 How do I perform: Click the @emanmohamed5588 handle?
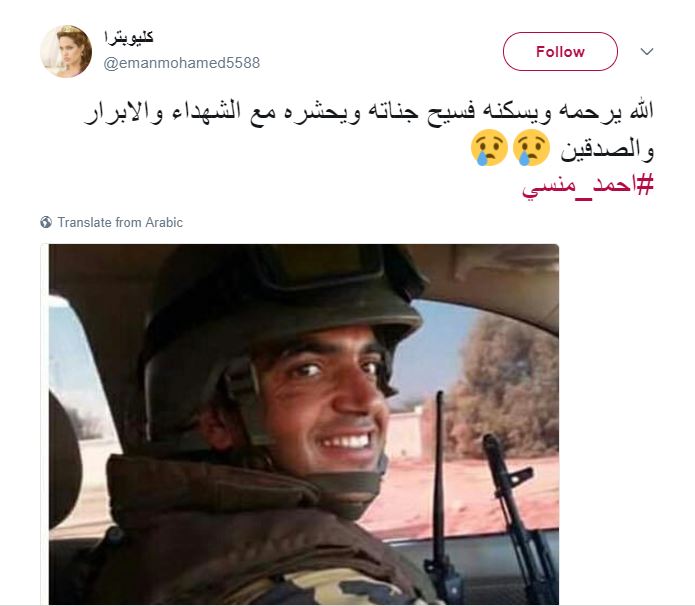[182, 63]
